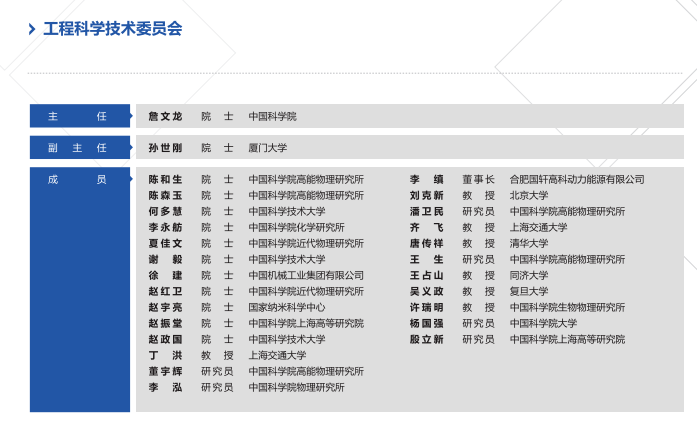Select the 主任 blue label
Screen dimensions: 697x432
80,116
